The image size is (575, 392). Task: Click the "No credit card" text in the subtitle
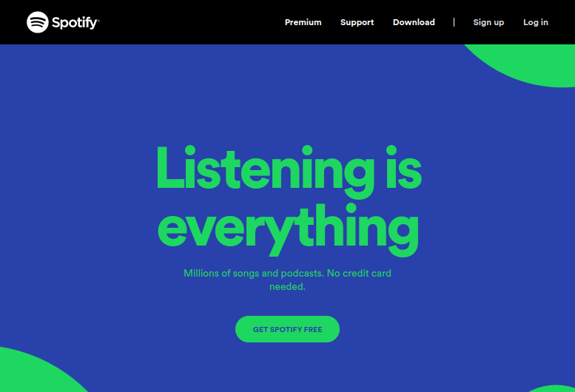click(359, 274)
